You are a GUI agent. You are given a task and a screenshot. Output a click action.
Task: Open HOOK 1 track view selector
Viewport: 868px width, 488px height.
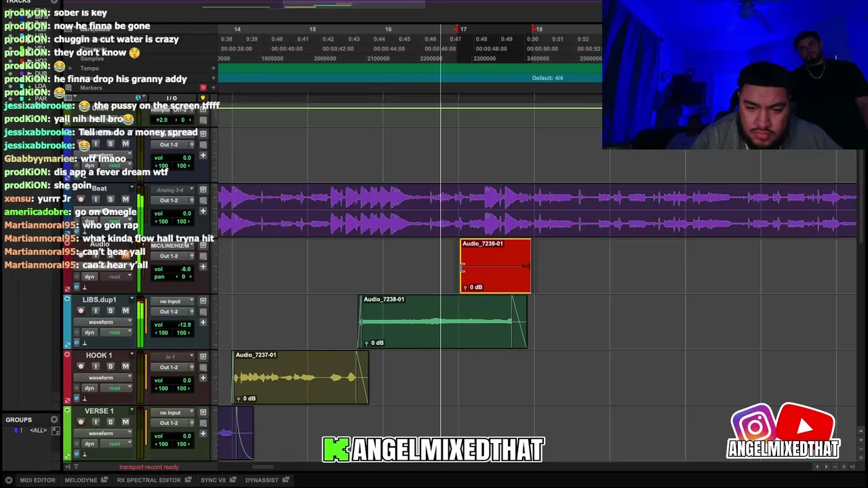click(103, 378)
